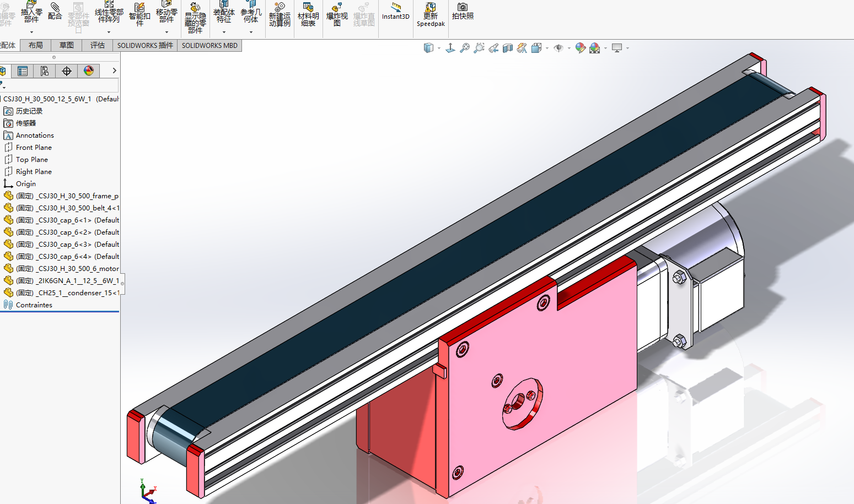Viewport: 854px width, 504px height.
Task: Expand the 插入零部件 dropdown arrow
Action: (x=31, y=32)
